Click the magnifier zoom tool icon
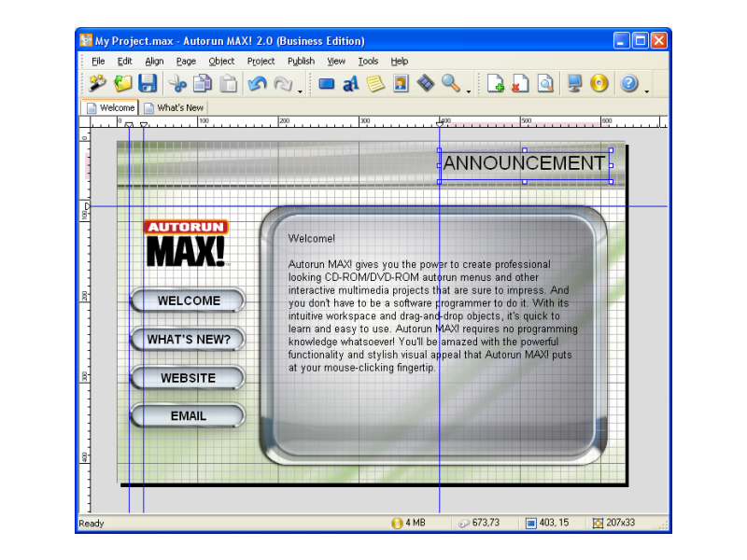The width and height of the screenshot is (747, 560). click(451, 84)
